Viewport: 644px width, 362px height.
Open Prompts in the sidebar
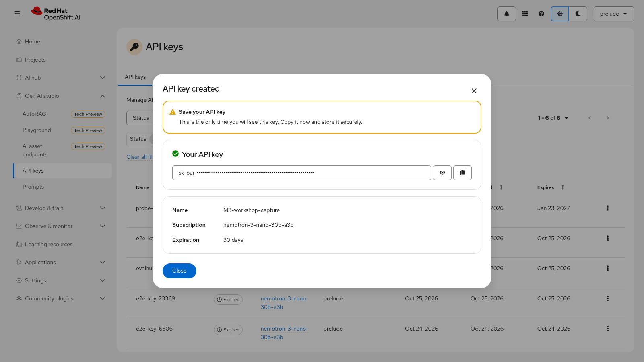tap(62, 187)
